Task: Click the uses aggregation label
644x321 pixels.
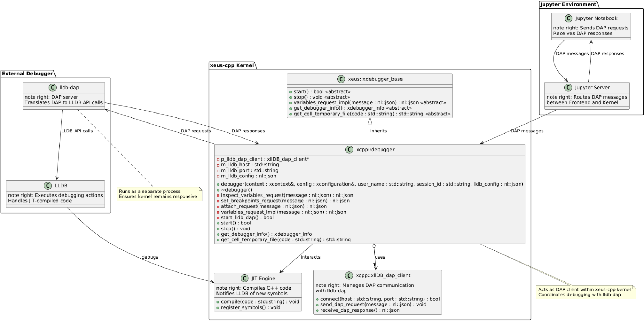Action: [380, 257]
